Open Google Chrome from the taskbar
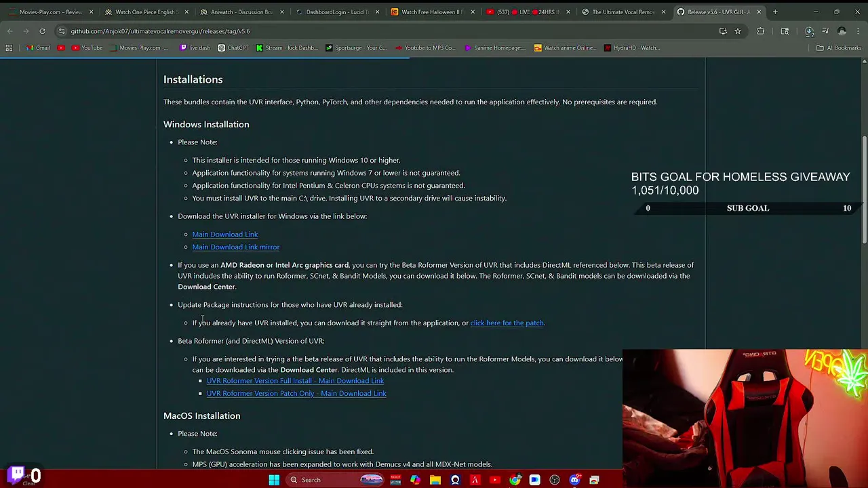The image size is (868, 488). tap(515, 480)
